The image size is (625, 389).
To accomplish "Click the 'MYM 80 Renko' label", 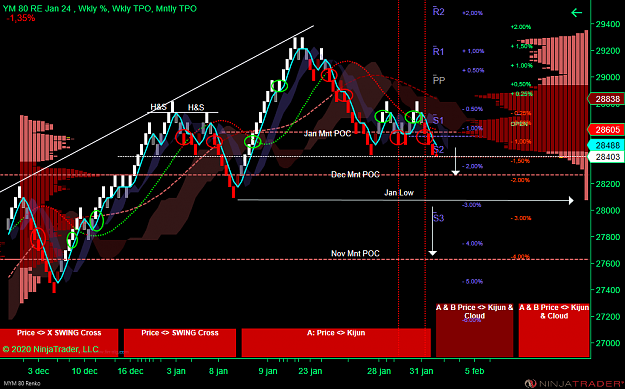I will point(21,384).
